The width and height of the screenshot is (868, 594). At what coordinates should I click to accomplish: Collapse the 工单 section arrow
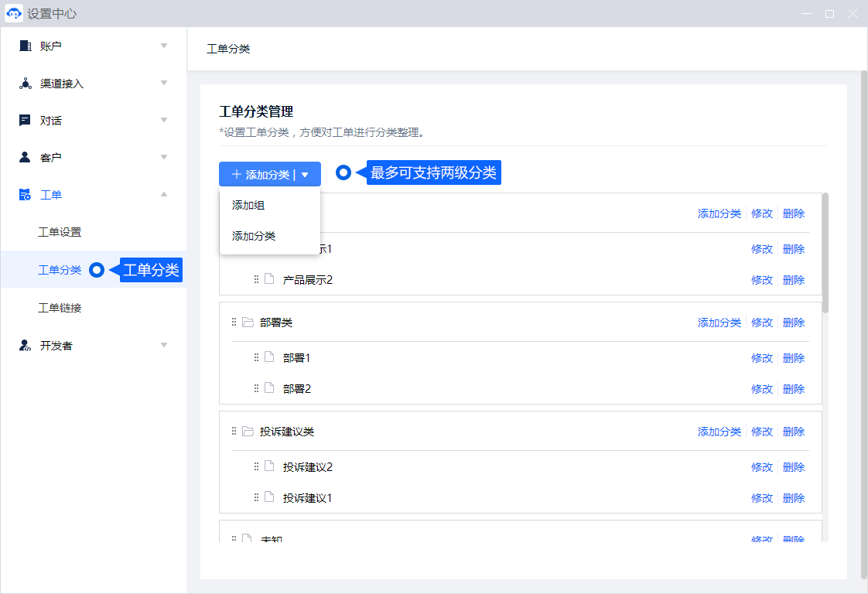tap(164, 195)
